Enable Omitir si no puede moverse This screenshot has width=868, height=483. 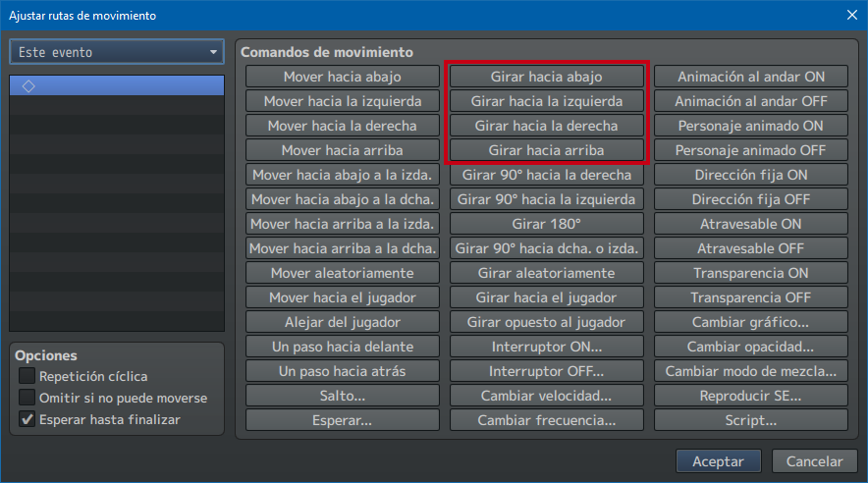click(x=27, y=398)
